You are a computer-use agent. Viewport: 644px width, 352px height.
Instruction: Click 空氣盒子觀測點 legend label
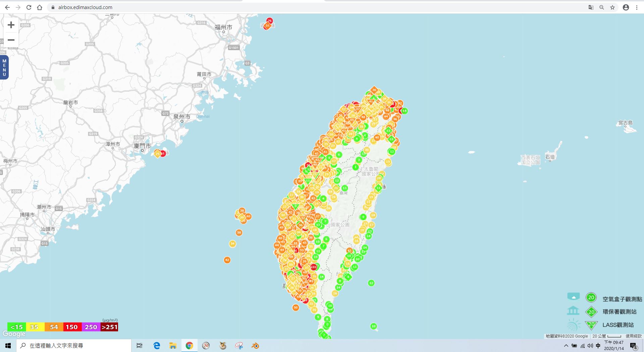pyautogui.click(x=622, y=299)
